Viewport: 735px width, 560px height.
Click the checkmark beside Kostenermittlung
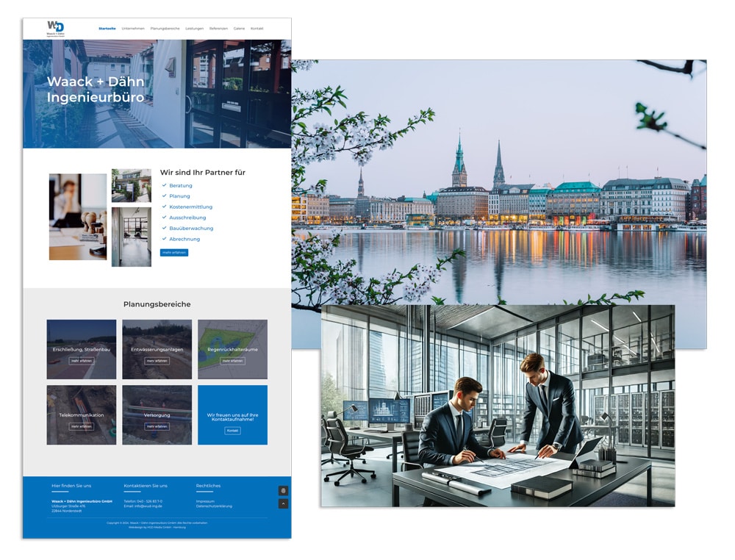click(x=164, y=207)
